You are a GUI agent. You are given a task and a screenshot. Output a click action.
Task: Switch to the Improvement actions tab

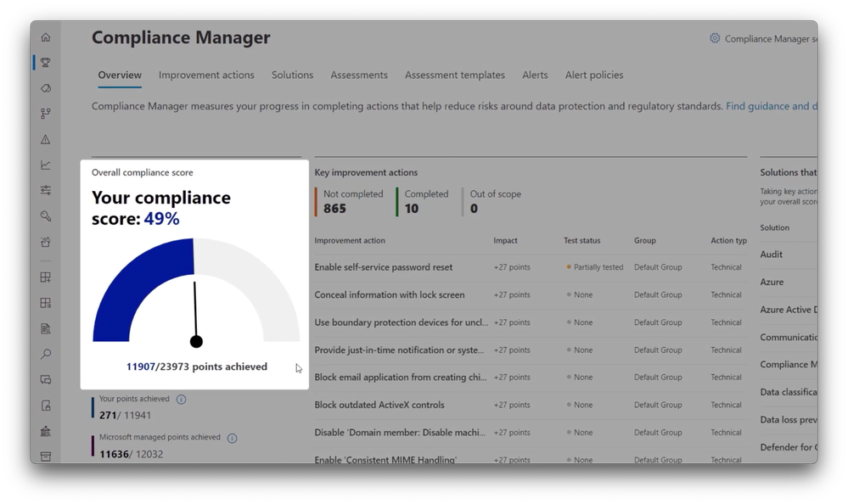pyautogui.click(x=206, y=76)
